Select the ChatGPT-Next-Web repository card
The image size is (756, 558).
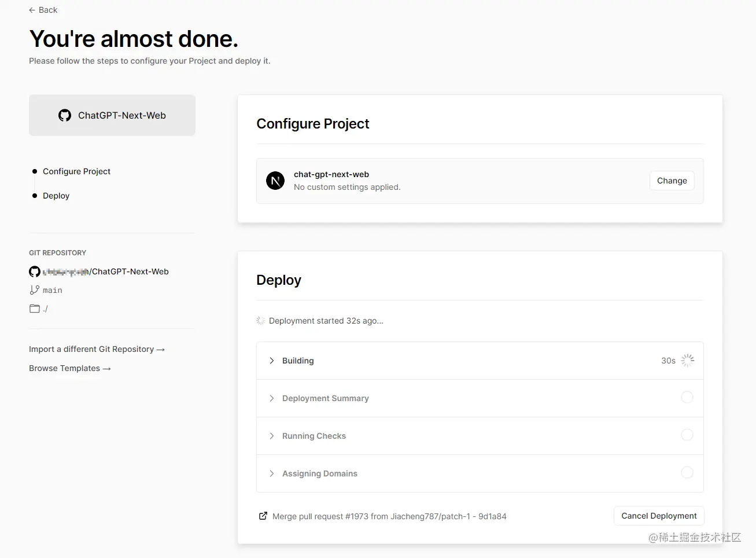(112, 115)
